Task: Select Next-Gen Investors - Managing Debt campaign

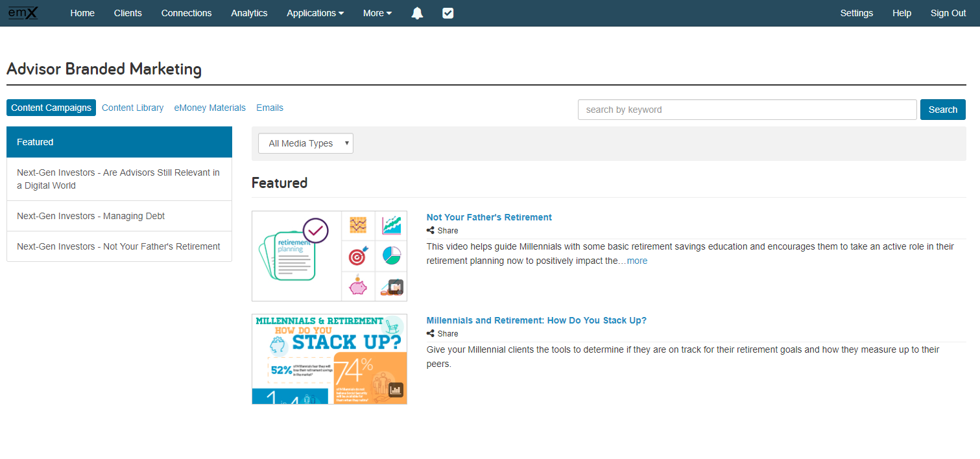Action: [x=119, y=216]
